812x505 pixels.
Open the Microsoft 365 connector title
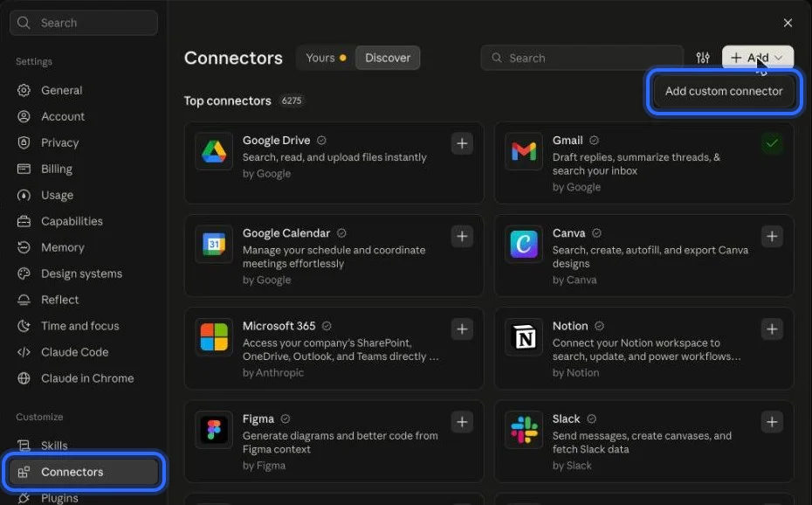[279, 326]
